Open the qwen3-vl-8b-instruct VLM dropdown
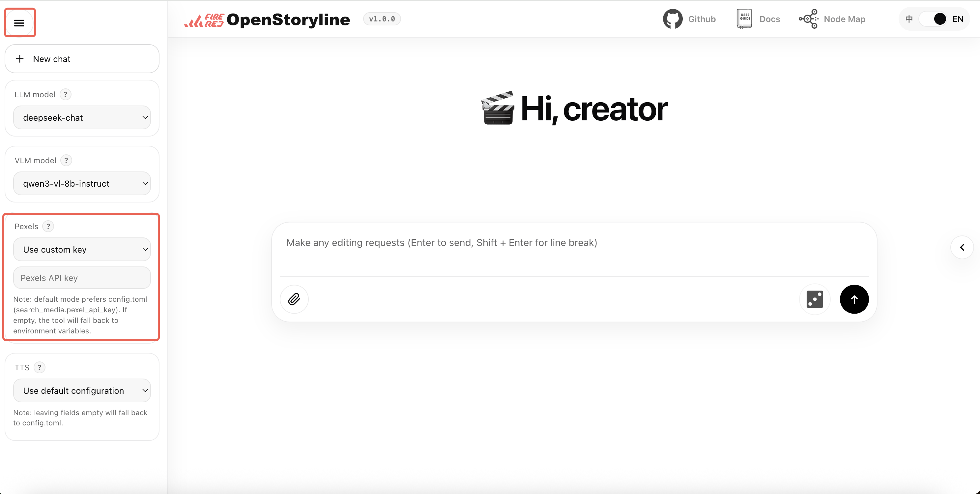This screenshot has width=980, height=494. [x=81, y=183]
